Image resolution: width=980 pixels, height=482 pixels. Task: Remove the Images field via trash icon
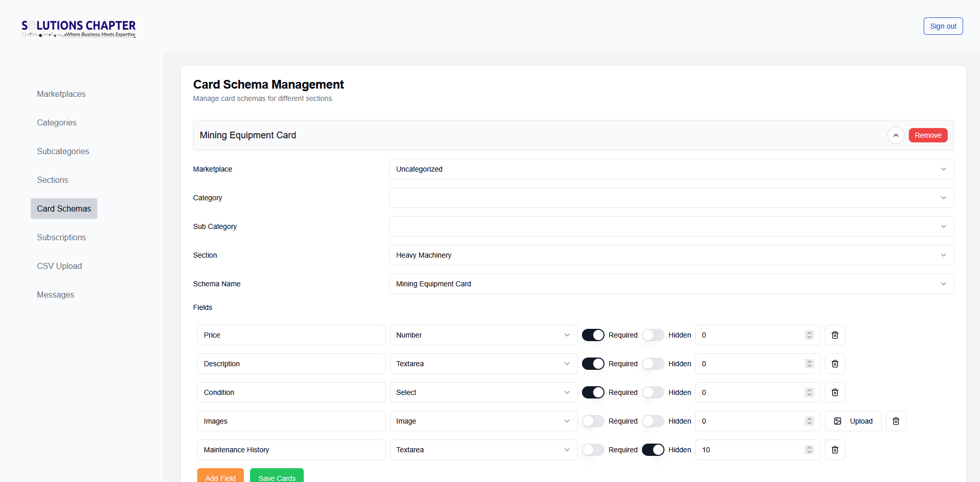[895, 421]
